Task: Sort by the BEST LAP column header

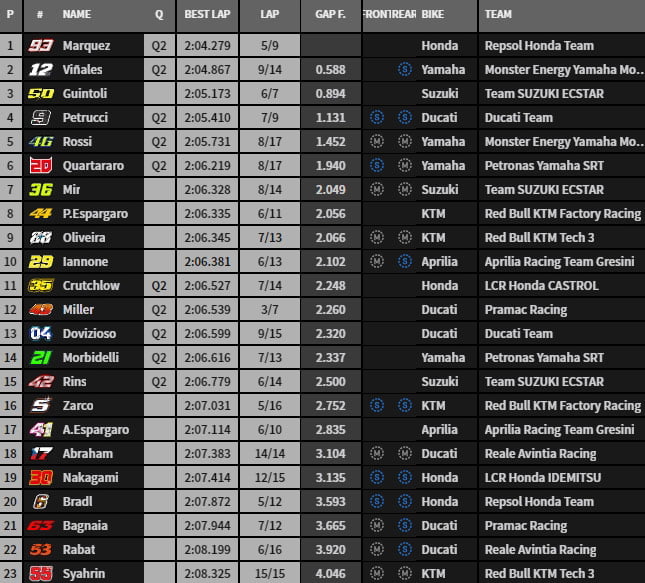Action: 208,15
